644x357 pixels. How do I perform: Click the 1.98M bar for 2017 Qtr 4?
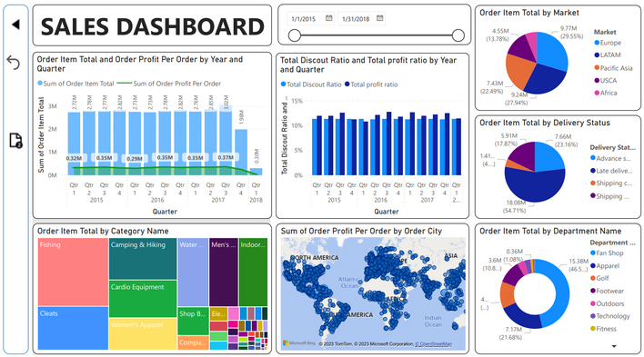241,153
